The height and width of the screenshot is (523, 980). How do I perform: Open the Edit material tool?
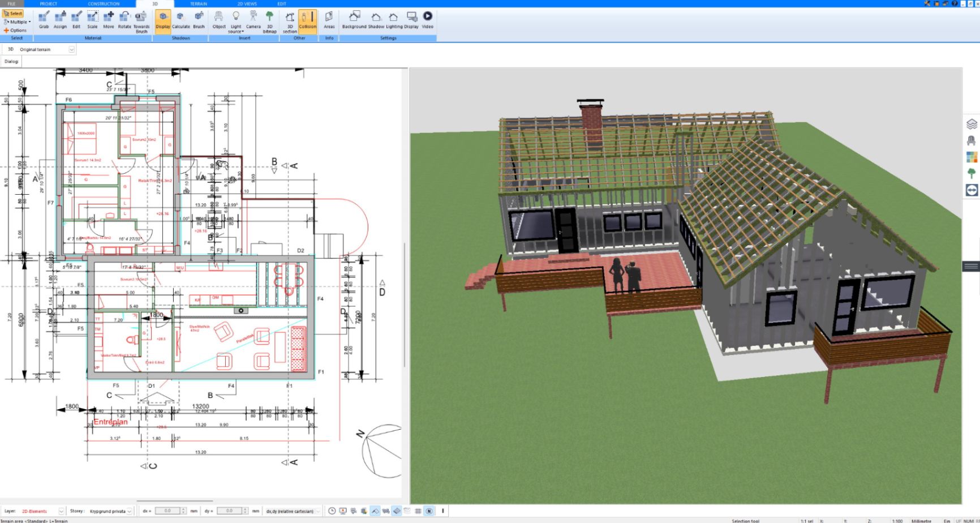coord(76,20)
